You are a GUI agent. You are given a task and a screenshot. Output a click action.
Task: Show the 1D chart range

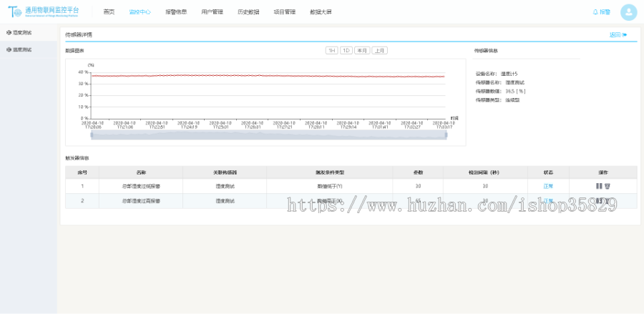pyautogui.click(x=346, y=51)
